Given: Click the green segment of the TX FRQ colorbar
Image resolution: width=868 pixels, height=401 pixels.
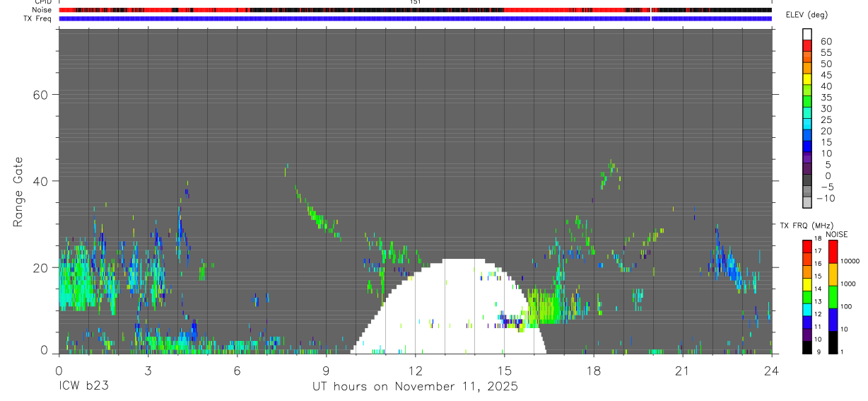Looking at the screenshot, I should 807,296.
